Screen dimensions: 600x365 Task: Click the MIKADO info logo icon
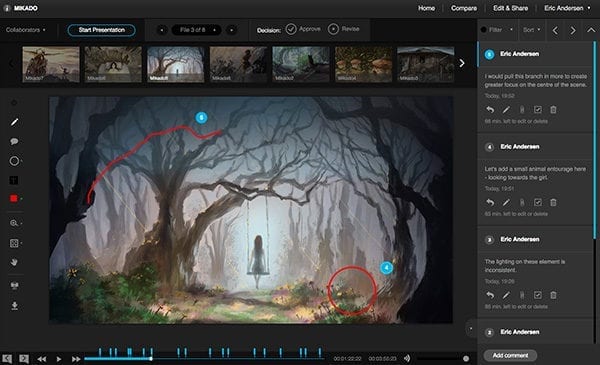(7, 8)
